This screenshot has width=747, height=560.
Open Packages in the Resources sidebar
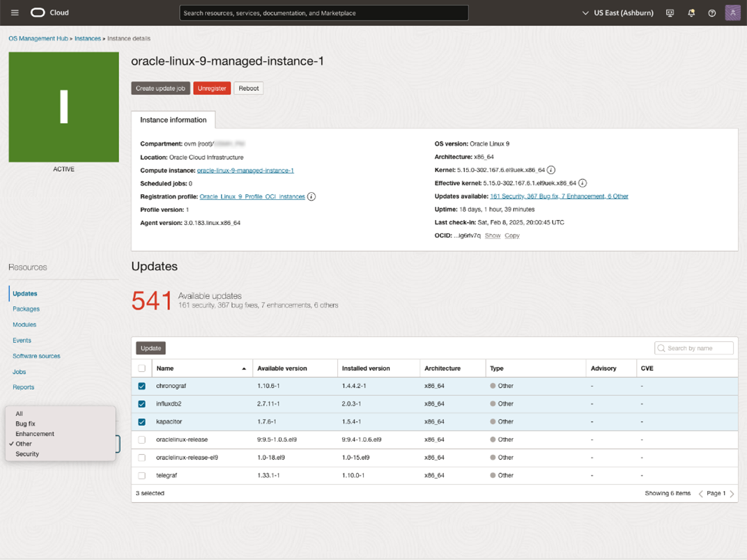(26, 309)
